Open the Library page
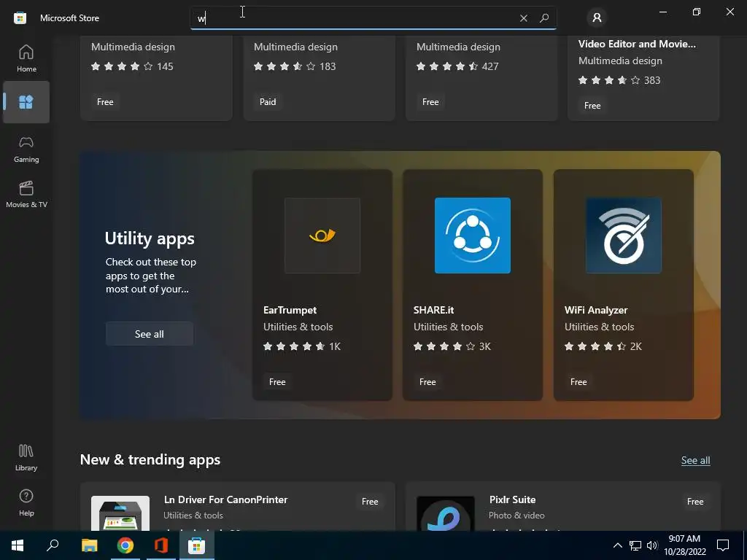This screenshot has height=560, width=747. [26, 458]
